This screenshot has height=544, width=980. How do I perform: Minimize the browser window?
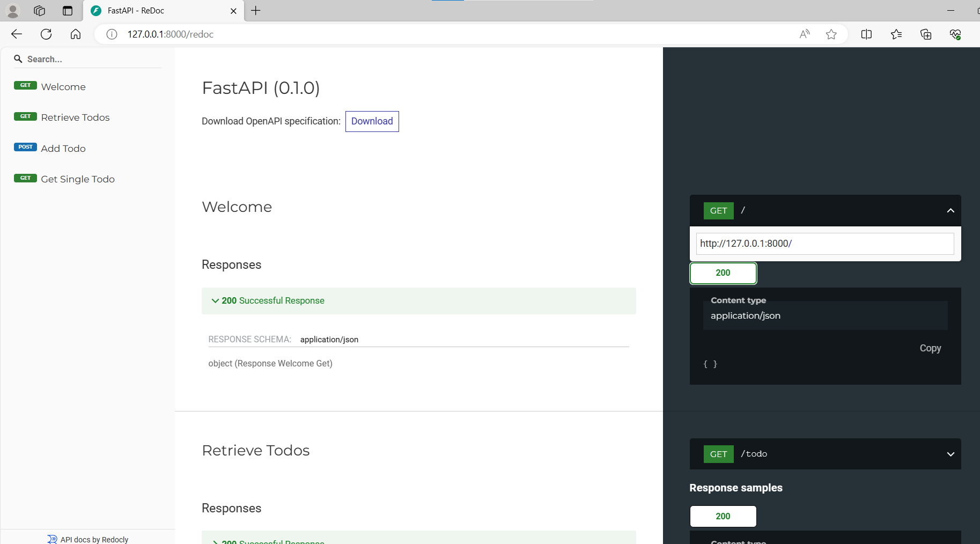(950, 11)
